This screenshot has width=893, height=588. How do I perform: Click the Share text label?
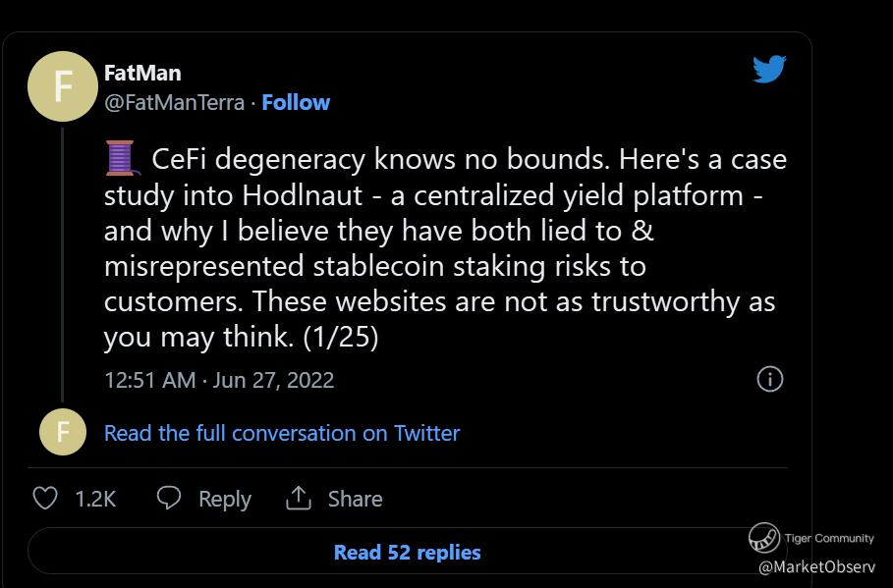pyautogui.click(x=355, y=499)
